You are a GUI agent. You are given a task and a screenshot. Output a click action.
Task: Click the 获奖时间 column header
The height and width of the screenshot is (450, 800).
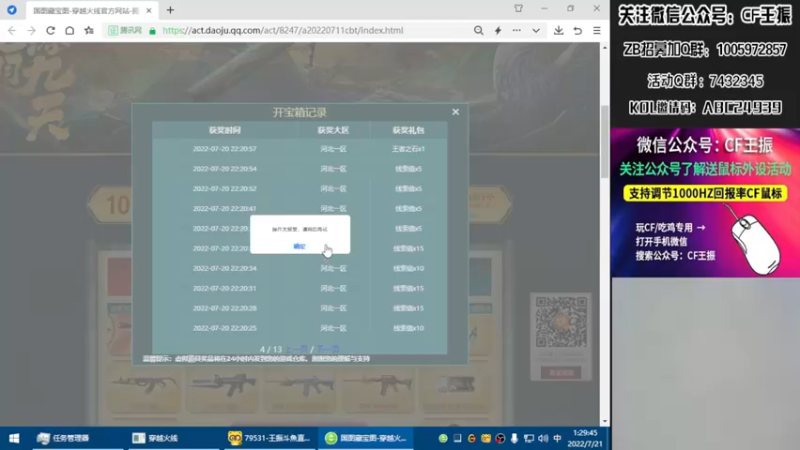click(224, 130)
